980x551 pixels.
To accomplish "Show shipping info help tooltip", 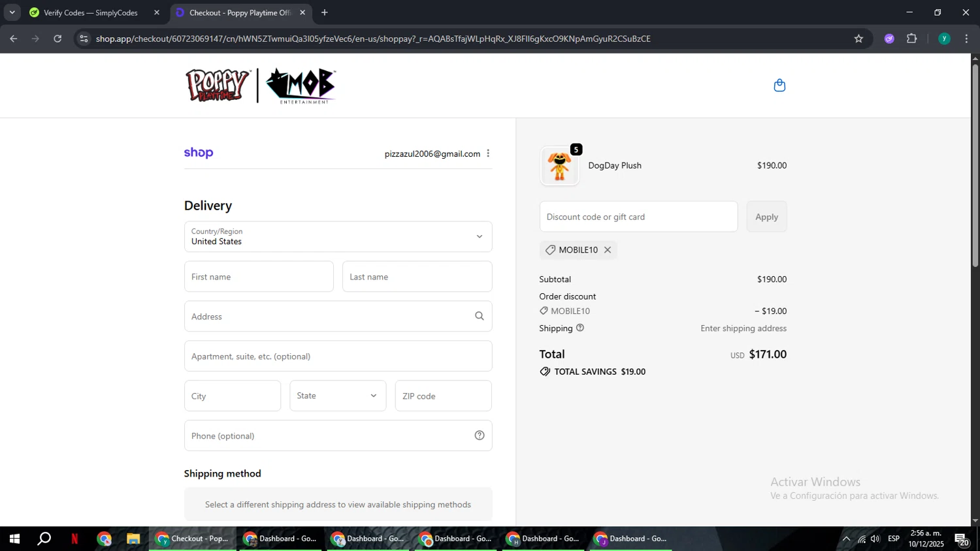I will [x=580, y=328].
